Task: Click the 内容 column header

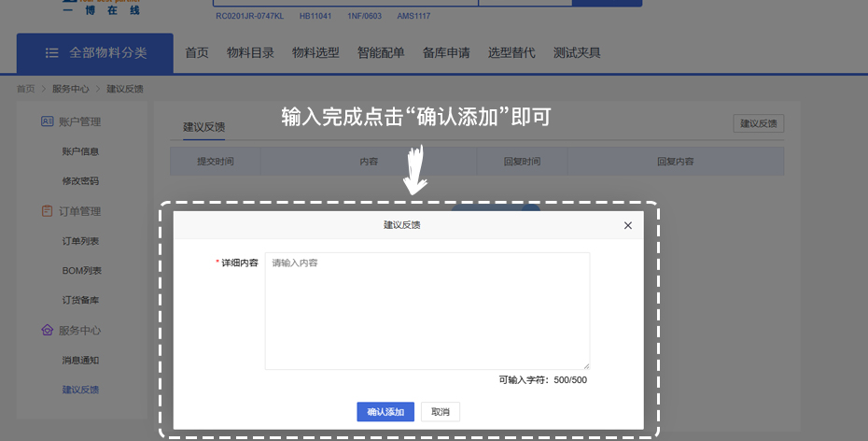Action: [x=369, y=162]
